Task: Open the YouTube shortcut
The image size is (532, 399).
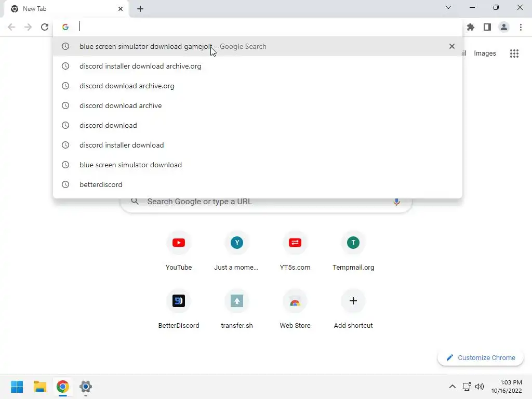Action: (x=179, y=251)
